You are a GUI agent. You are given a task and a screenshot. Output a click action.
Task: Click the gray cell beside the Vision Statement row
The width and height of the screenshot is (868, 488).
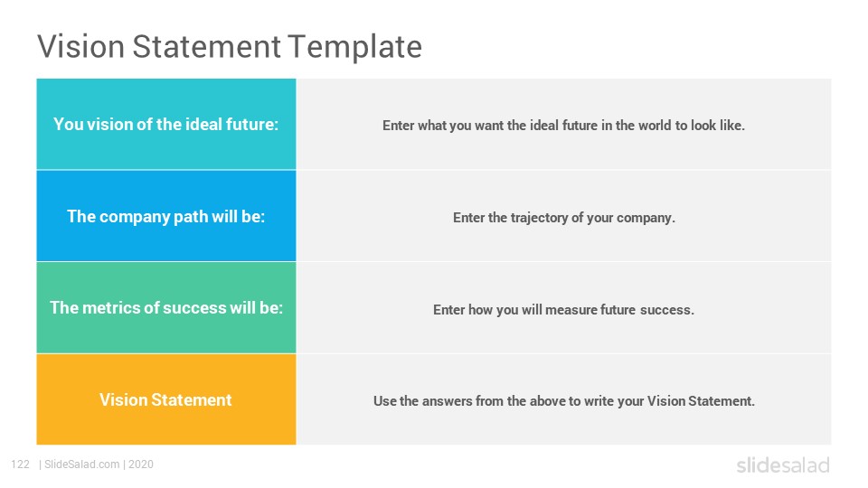pos(563,399)
